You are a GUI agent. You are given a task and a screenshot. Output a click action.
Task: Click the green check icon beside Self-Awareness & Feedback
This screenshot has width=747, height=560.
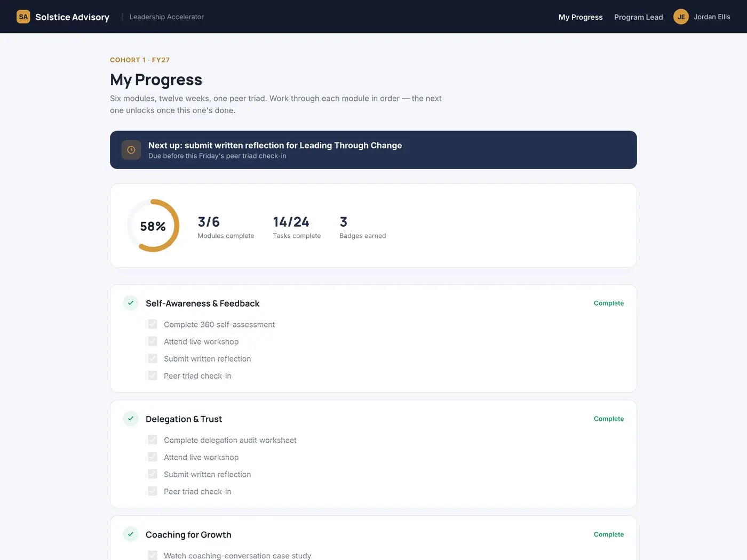tap(131, 303)
